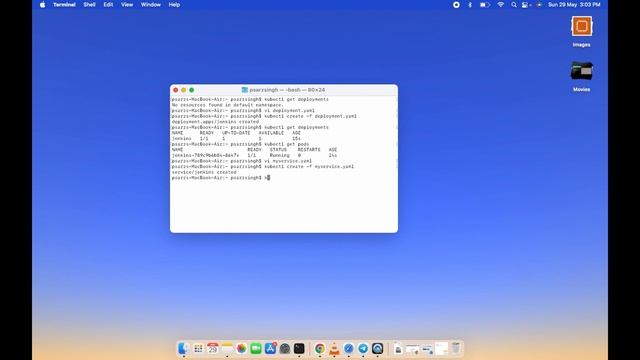Click the Siri icon in menu bar

click(539, 5)
